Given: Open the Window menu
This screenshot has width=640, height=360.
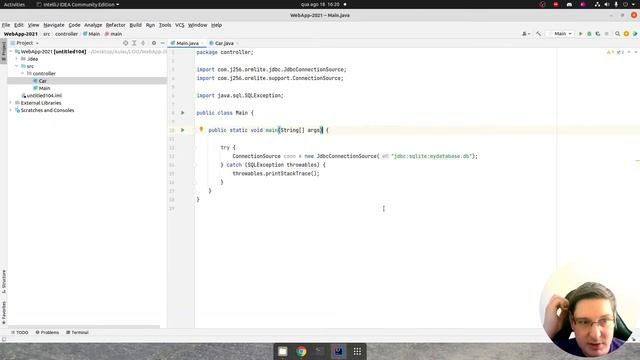Looking at the screenshot, I should pyautogui.click(x=198, y=25).
